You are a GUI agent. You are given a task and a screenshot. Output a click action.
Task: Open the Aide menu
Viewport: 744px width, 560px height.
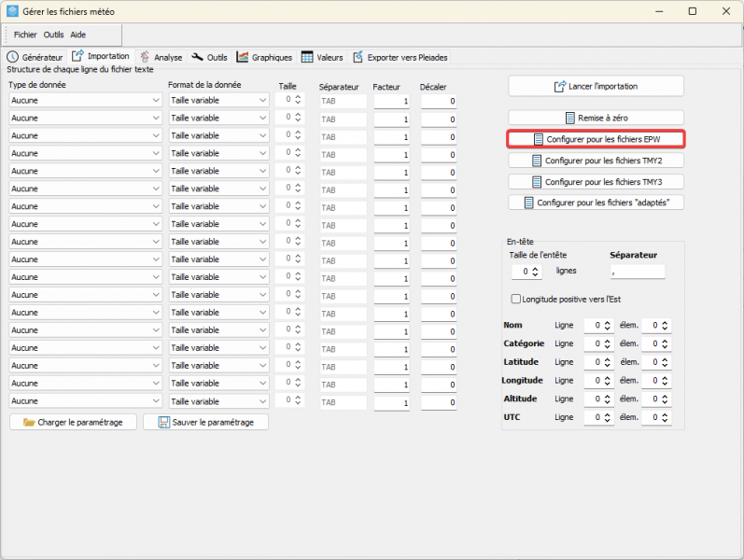click(x=77, y=35)
